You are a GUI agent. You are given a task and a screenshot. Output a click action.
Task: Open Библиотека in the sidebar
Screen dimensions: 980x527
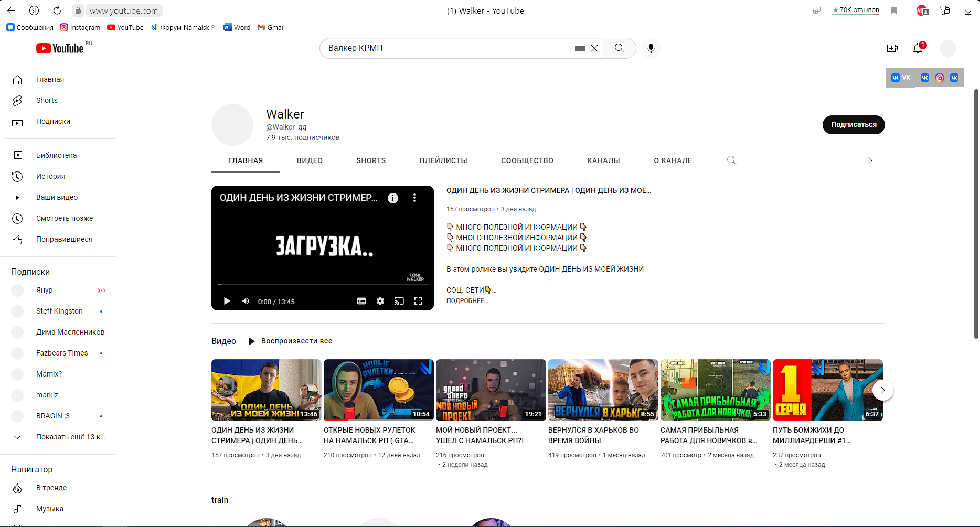pyautogui.click(x=60, y=155)
